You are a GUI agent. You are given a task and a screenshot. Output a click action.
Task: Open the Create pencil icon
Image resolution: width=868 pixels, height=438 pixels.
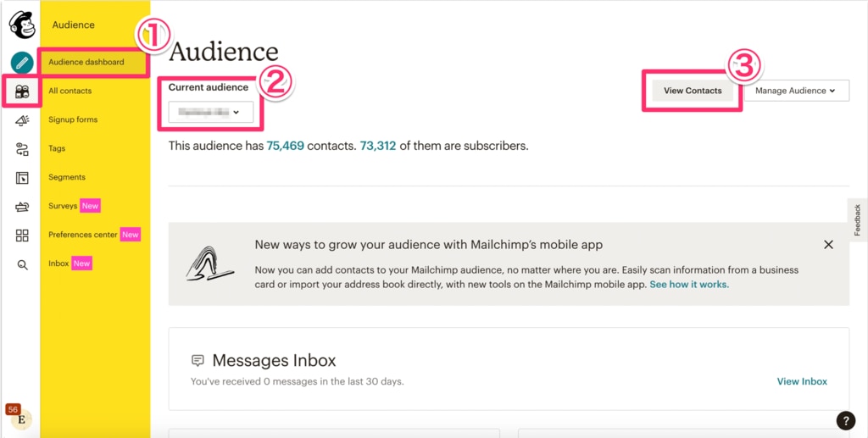22,63
